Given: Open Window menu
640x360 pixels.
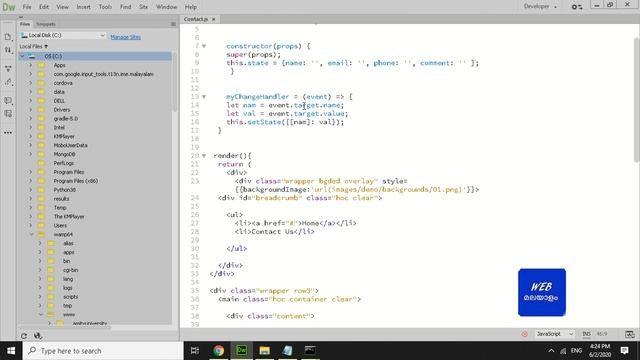Looking at the screenshot, I should click(x=167, y=7).
